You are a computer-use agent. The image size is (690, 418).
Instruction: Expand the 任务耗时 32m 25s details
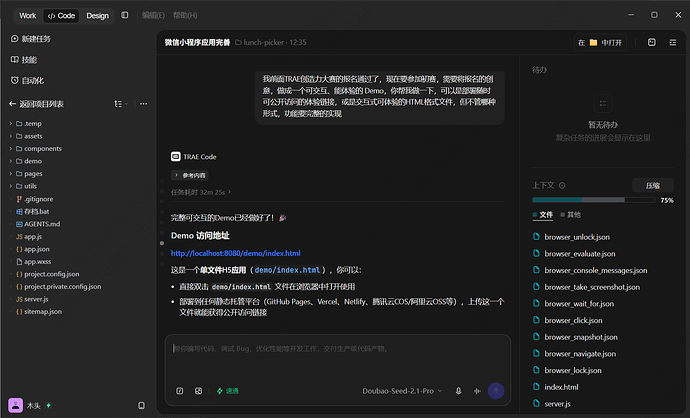[x=201, y=192]
